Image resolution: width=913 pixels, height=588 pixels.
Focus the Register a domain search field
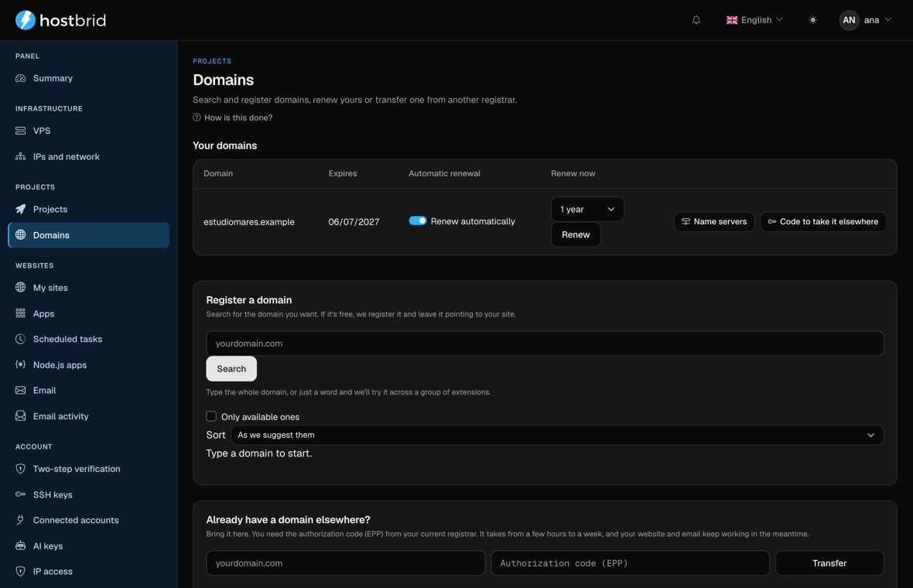click(545, 344)
